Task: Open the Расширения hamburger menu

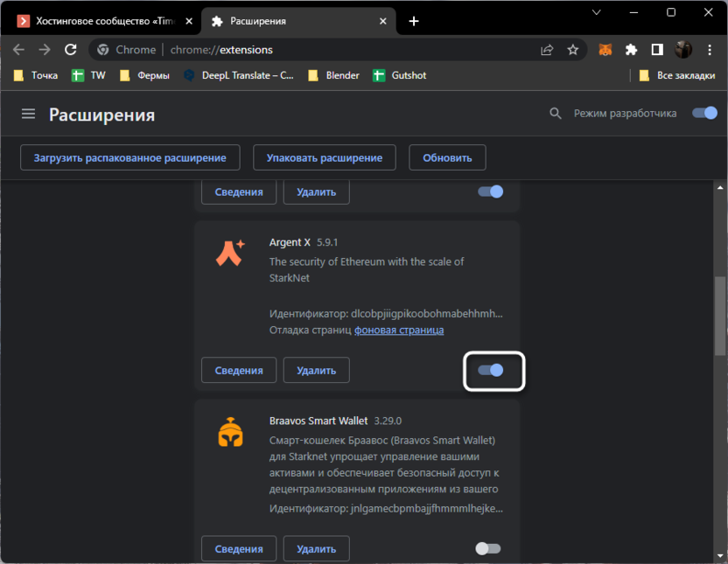Action: (x=28, y=114)
